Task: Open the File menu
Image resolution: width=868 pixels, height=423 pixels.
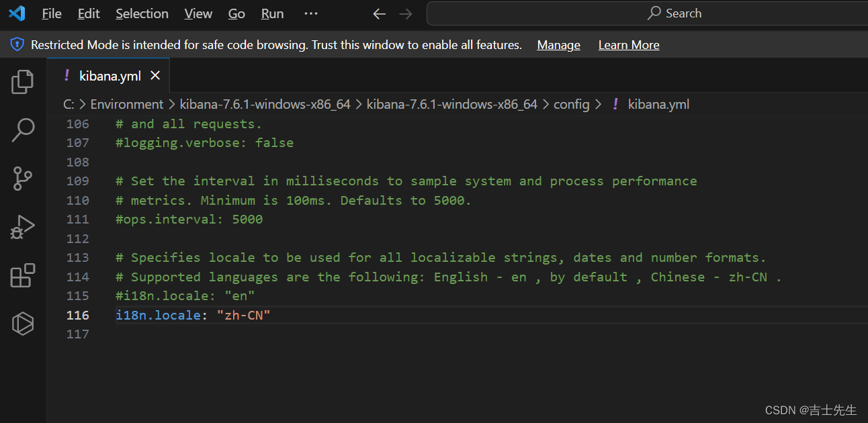Action: click(x=52, y=13)
